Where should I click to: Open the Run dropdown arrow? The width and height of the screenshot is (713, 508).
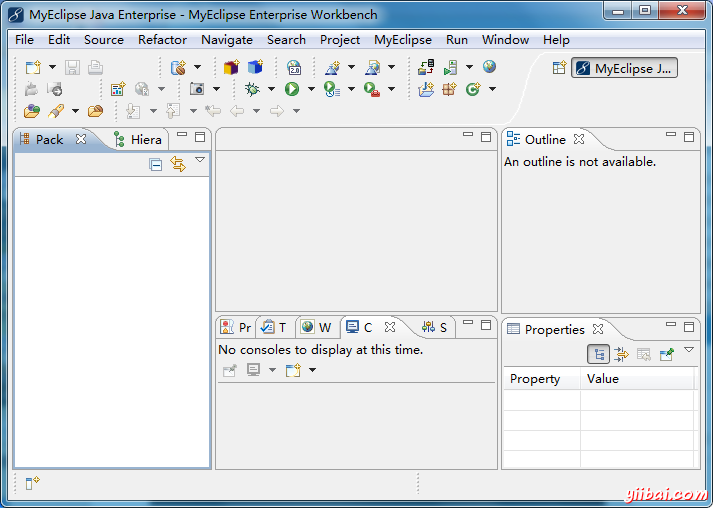[x=311, y=89]
